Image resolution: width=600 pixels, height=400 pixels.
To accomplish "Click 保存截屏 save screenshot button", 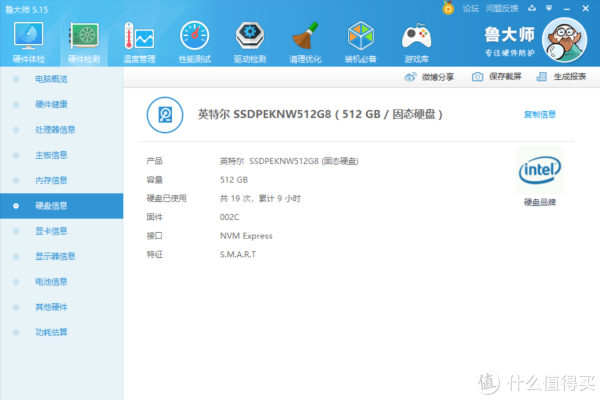I will [496, 77].
